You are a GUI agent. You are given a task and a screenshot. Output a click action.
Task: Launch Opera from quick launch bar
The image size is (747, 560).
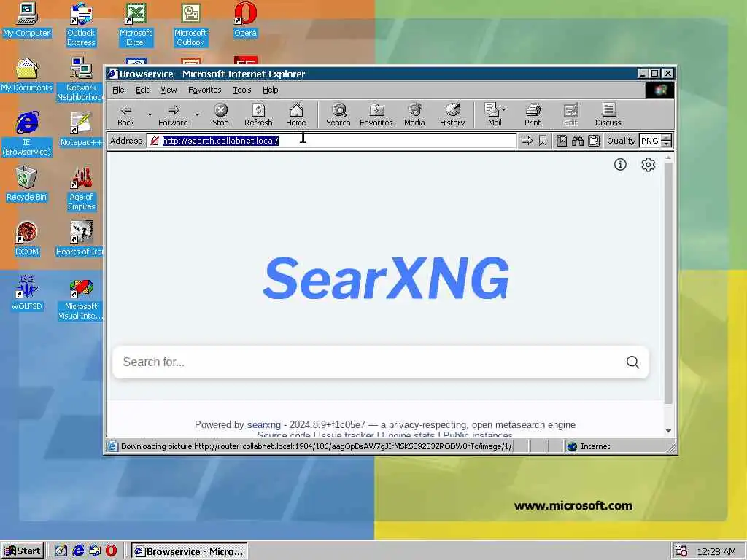(111, 551)
